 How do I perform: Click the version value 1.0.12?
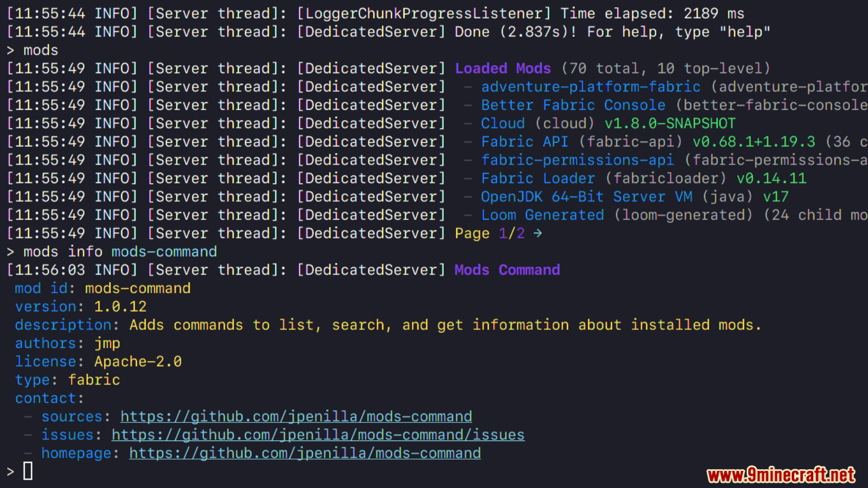pyautogui.click(x=120, y=307)
